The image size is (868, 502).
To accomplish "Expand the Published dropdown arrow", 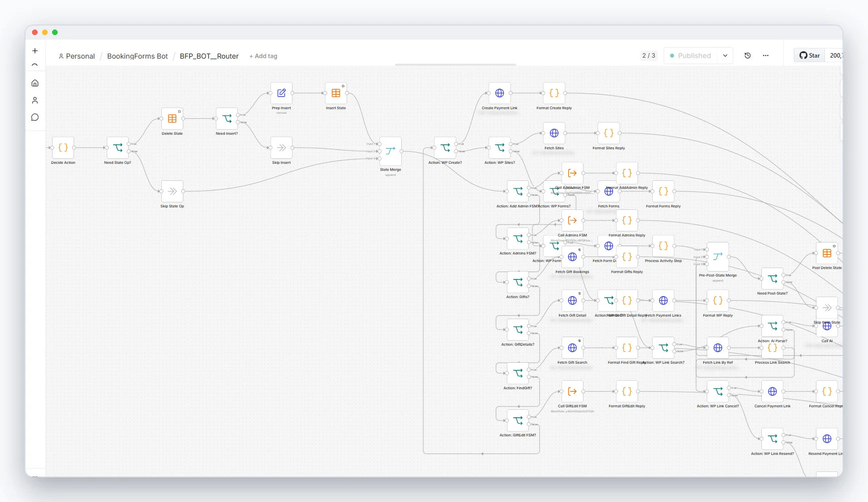I will [x=725, y=56].
